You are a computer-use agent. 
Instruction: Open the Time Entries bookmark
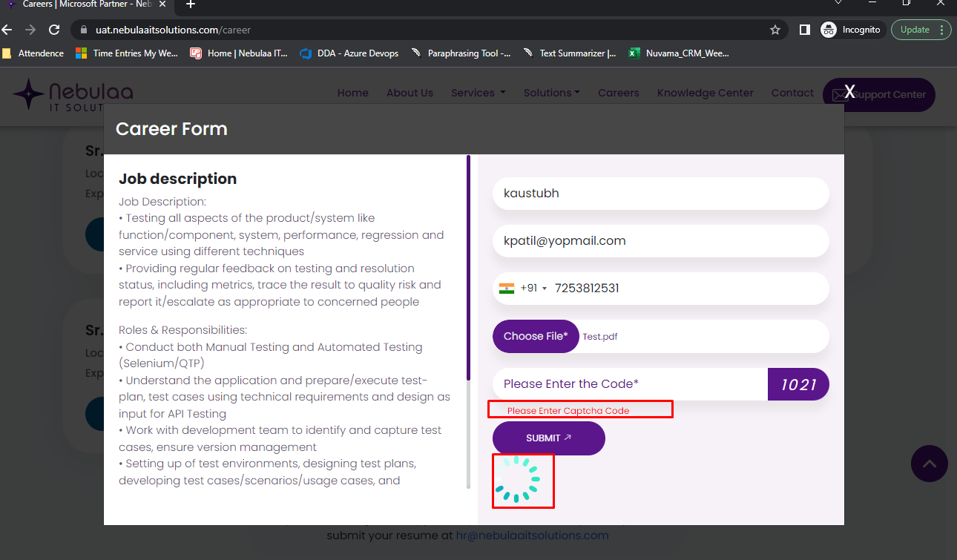pyautogui.click(x=127, y=53)
